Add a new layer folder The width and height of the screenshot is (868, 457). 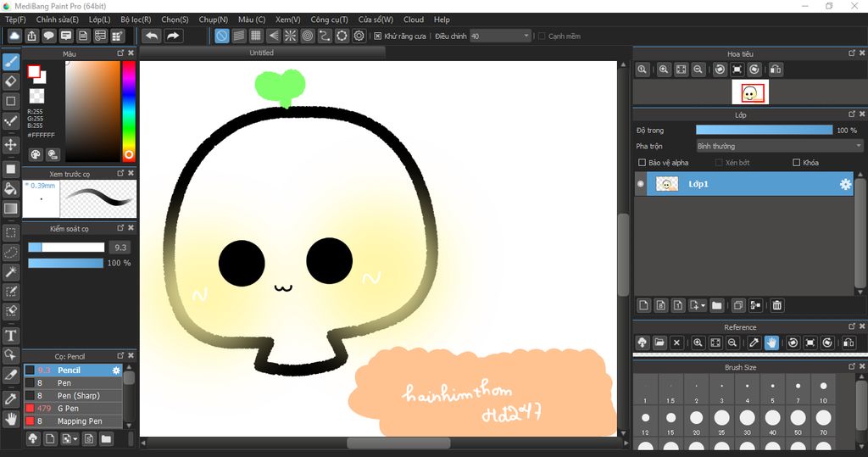tap(717, 305)
